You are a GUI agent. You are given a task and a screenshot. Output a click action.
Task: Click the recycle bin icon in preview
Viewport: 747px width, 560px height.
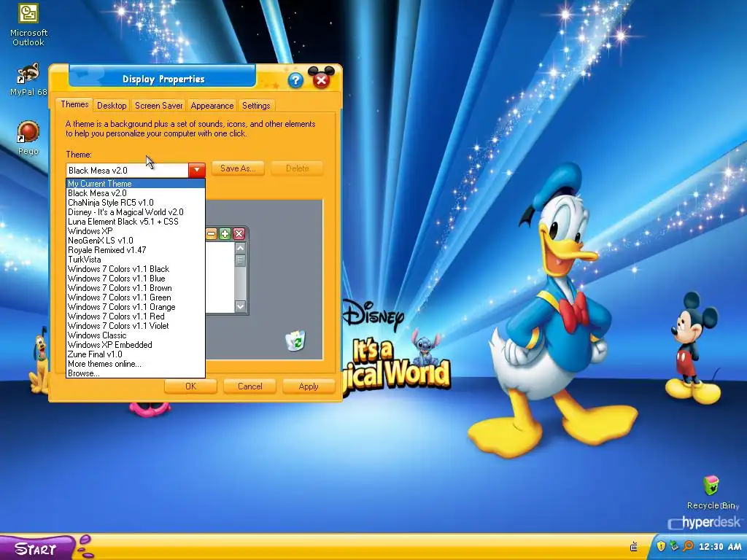(x=295, y=341)
